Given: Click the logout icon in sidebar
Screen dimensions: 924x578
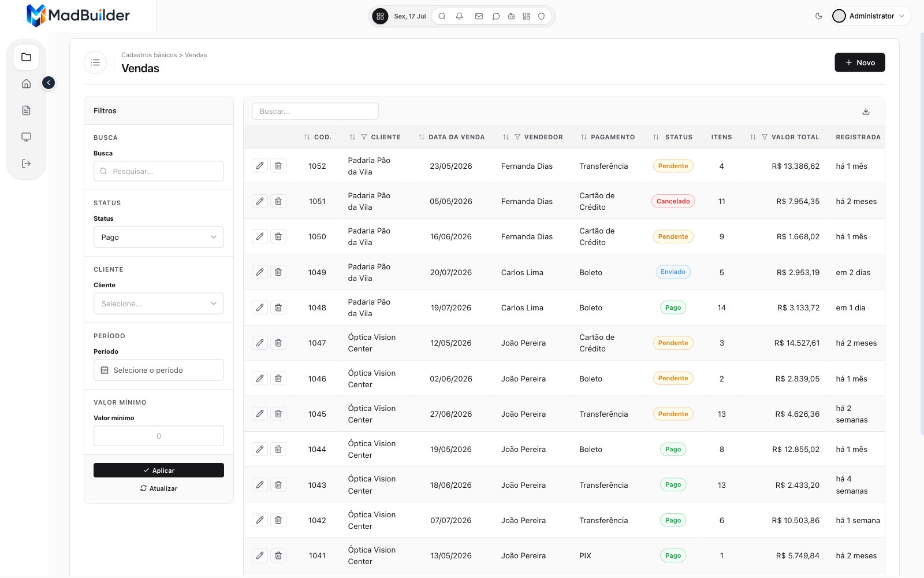Looking at the screenshot, I should [26, 164].
